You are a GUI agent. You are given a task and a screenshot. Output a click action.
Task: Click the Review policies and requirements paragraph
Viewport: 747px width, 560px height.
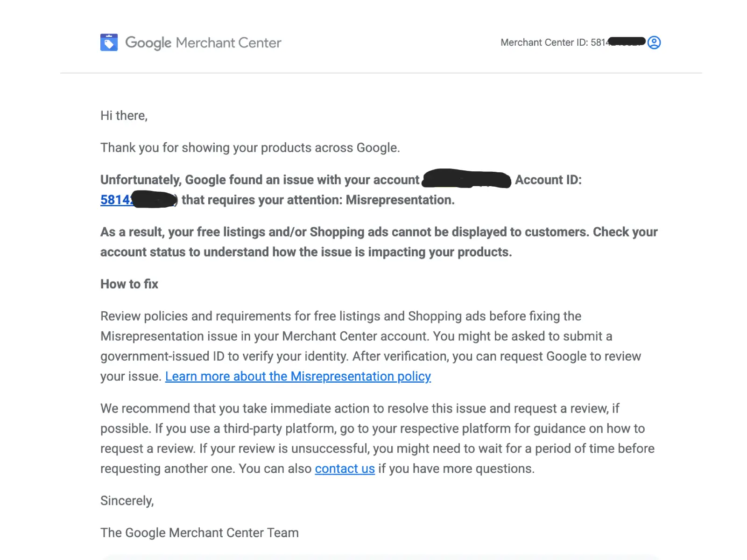click(371, 346)
